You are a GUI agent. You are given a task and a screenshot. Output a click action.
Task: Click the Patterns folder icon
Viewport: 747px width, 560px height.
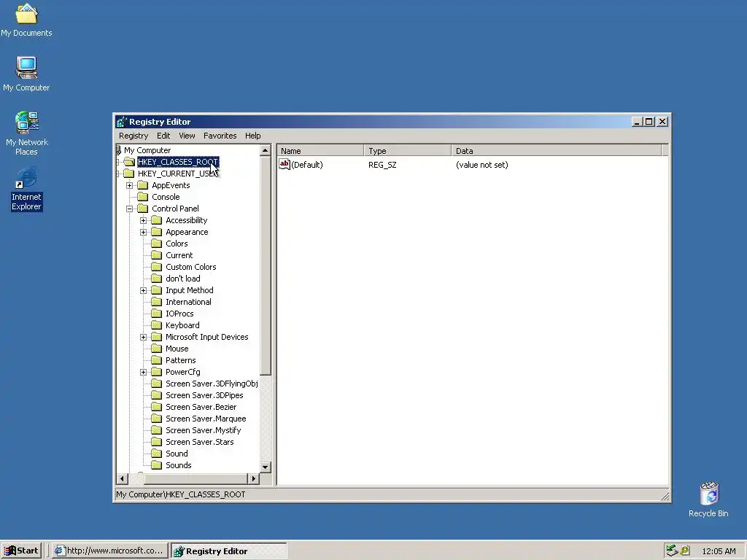tap(157, 360)
